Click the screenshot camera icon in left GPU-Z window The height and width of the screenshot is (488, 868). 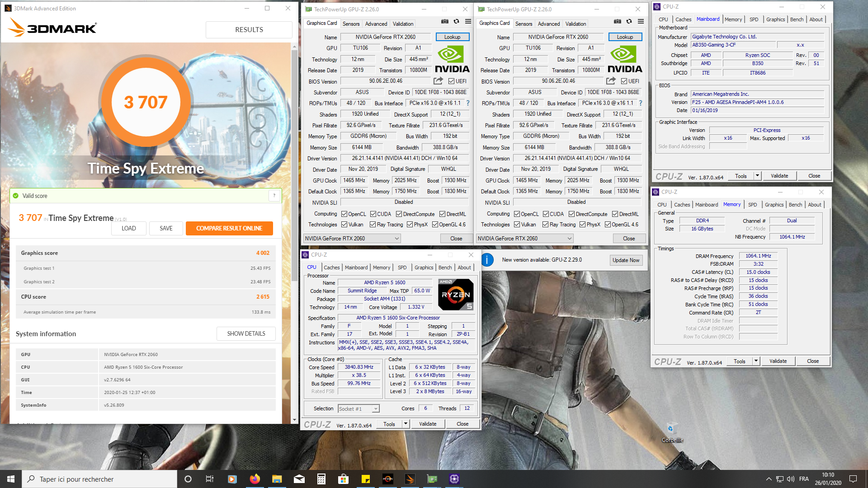click(445, 21)
